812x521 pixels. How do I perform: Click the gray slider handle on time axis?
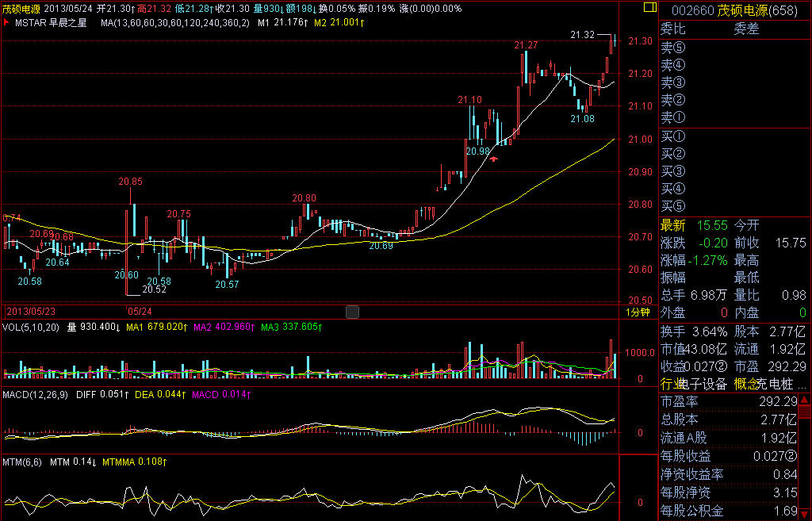point(353,312)
